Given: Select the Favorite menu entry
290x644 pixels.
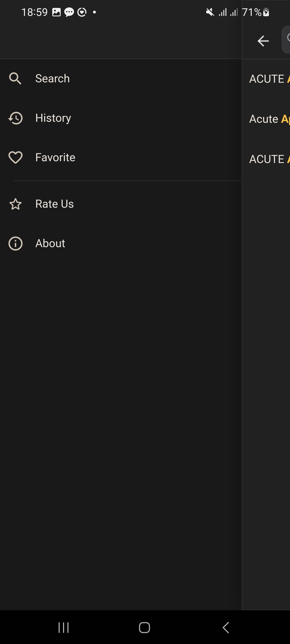Looking at the screenshot, I should coord(55,158).
